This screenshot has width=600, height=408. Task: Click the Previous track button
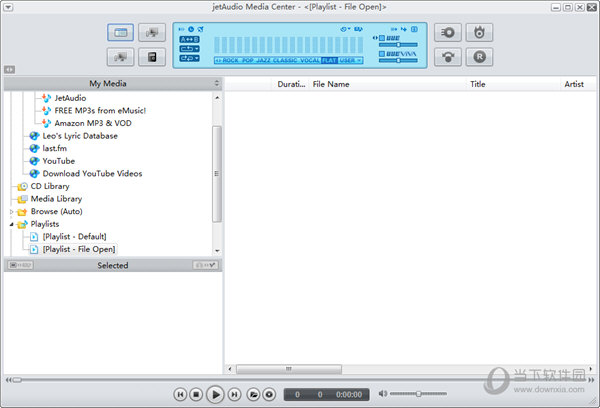coord(180,394)
